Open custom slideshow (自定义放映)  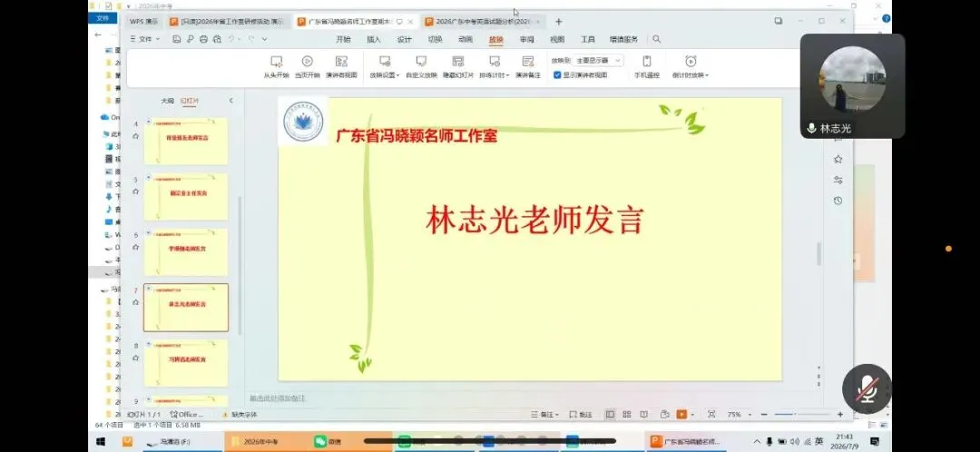[x=421, y=67]
